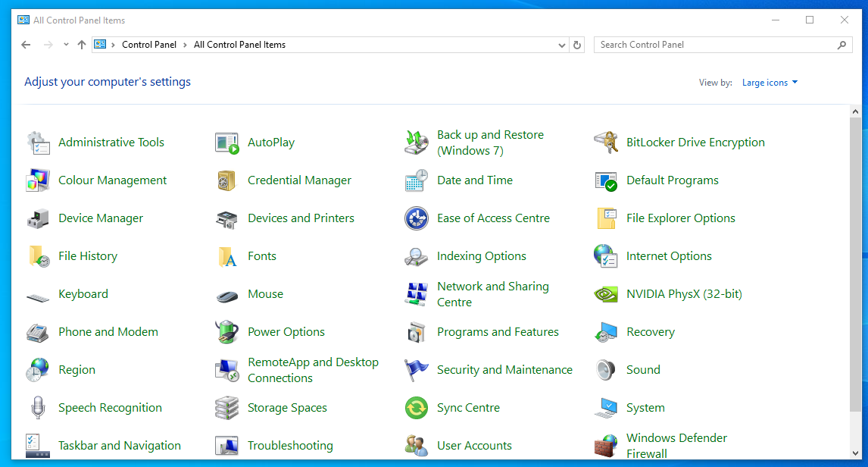Go back using the Back arrow

26,45
